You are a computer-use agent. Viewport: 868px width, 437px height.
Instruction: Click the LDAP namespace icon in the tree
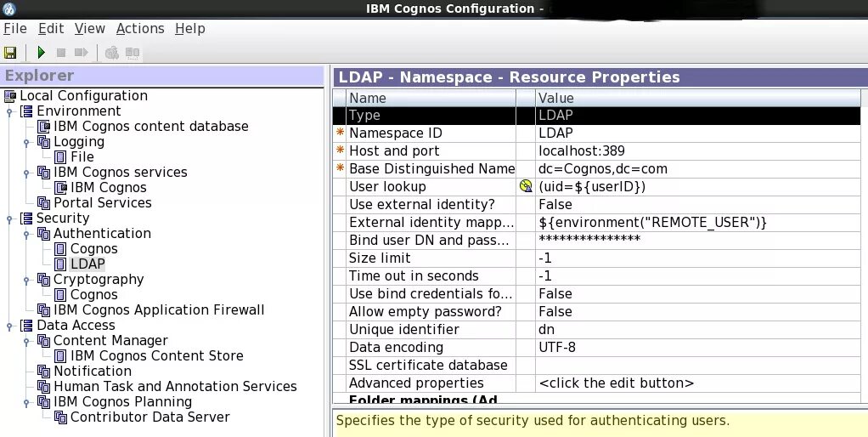[x=60, y=264]
